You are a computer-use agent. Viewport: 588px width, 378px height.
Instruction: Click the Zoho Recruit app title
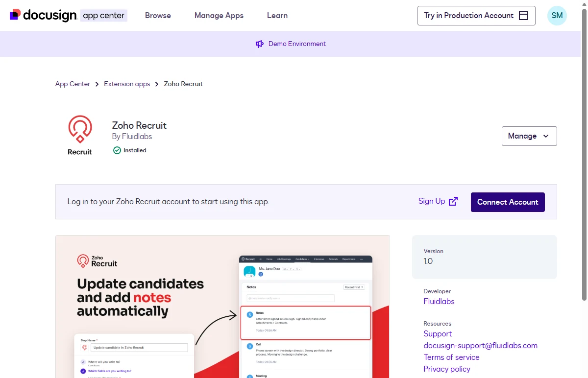139,125
